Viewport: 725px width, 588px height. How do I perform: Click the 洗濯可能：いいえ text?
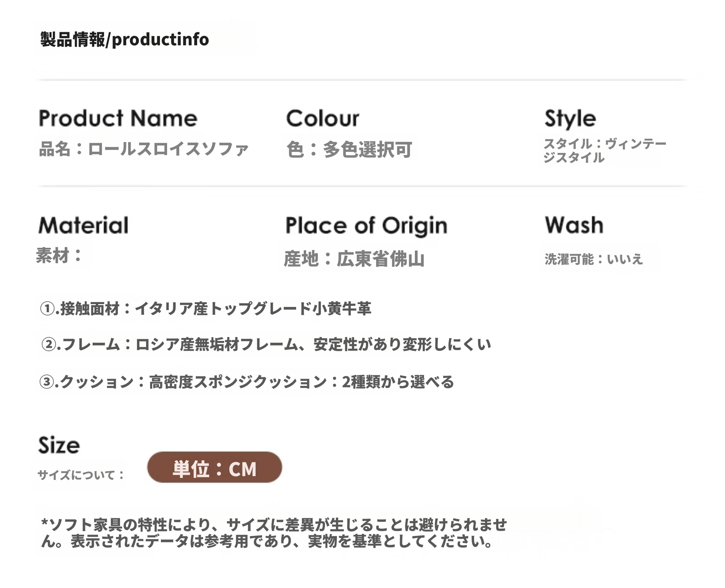coord(594,259)
